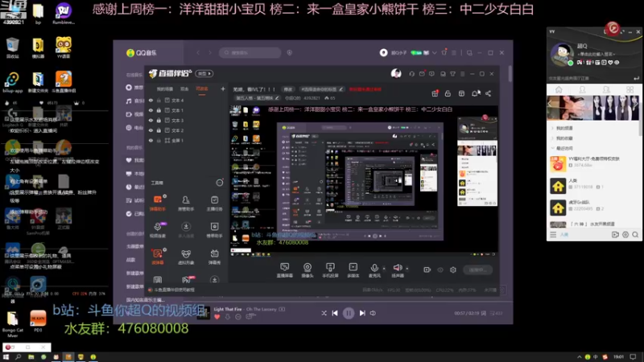
Task: Open the 人类 channel in YY
Action: (593, 186)
